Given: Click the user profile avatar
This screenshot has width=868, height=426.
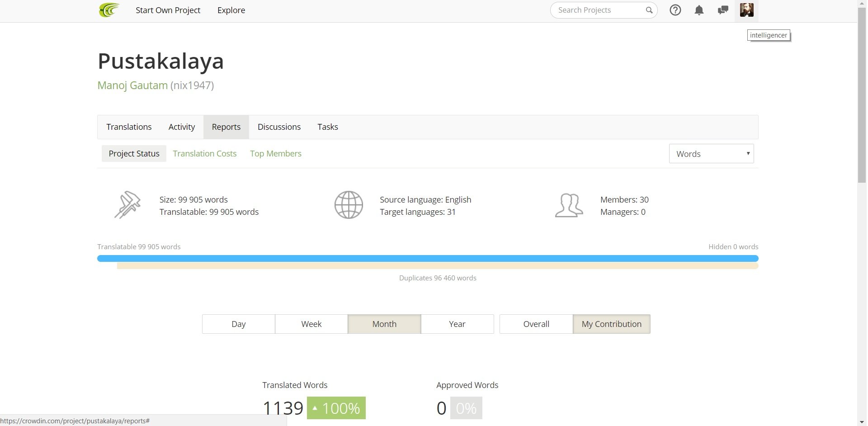Looking at the screenshot, I should point(746,10).
